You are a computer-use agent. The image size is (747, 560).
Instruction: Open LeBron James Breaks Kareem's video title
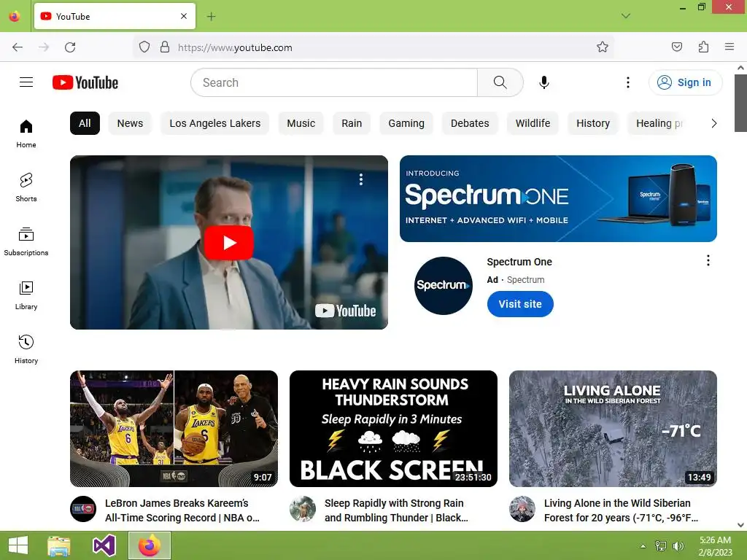(182, 510)
